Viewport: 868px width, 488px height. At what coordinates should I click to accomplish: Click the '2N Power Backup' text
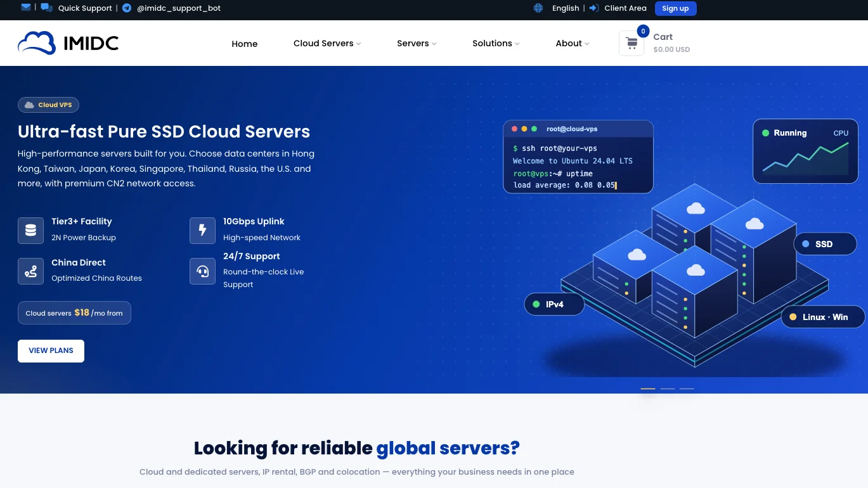[84, 238]
